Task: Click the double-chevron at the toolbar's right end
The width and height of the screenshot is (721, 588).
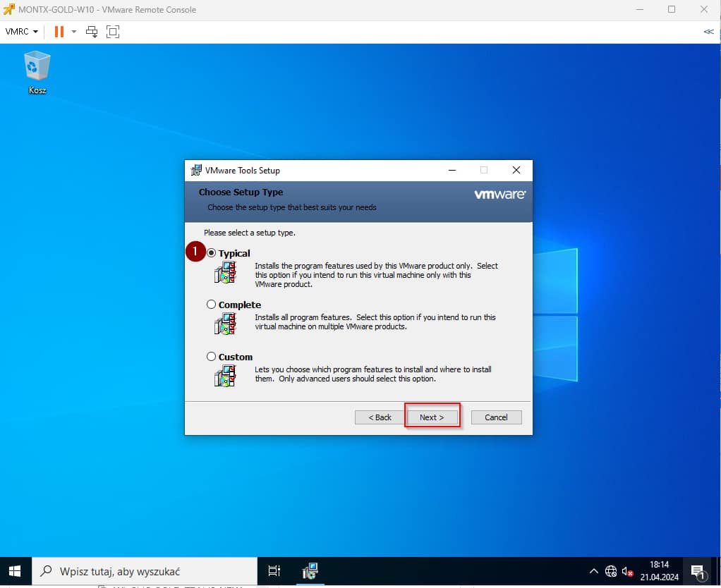Action: pyautogui.click(x=708, y=32)
